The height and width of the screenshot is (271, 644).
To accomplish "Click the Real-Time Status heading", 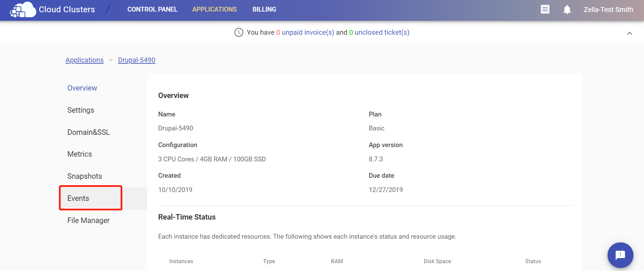I will (x=187, y=217).
